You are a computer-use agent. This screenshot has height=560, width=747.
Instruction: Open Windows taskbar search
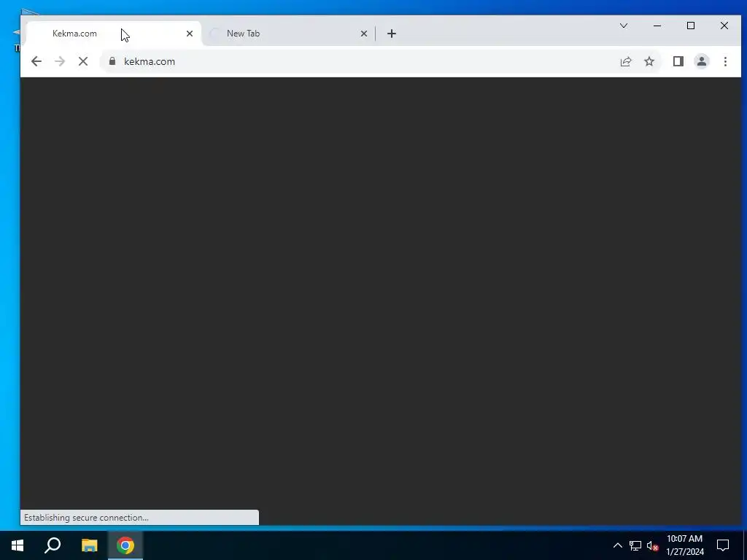point(53,545)
